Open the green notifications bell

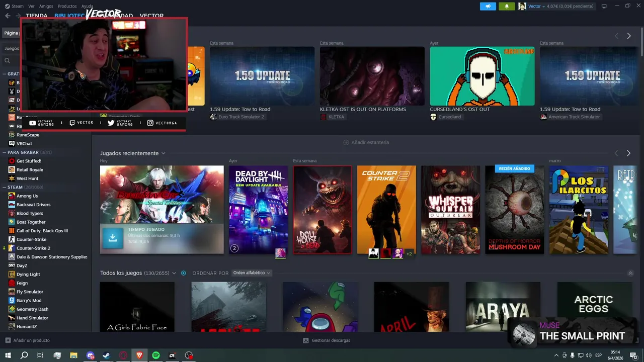(x=507, y=6)
